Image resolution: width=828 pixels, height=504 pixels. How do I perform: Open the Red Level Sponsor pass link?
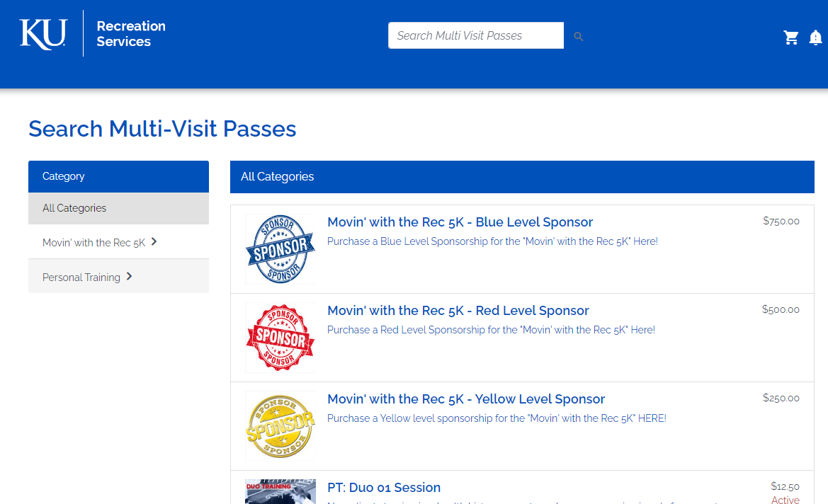pos(458,311)
